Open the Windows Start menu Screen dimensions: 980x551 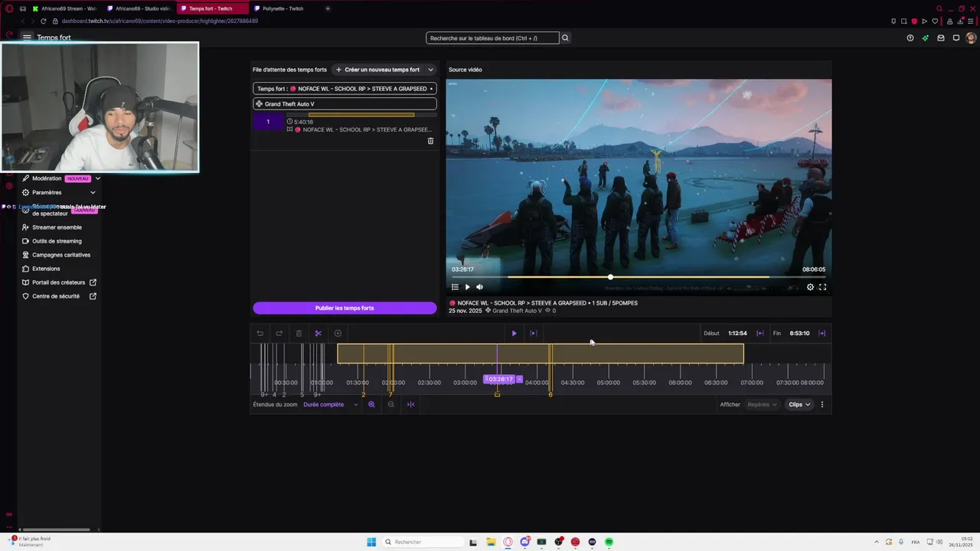[x=371, y=542]
